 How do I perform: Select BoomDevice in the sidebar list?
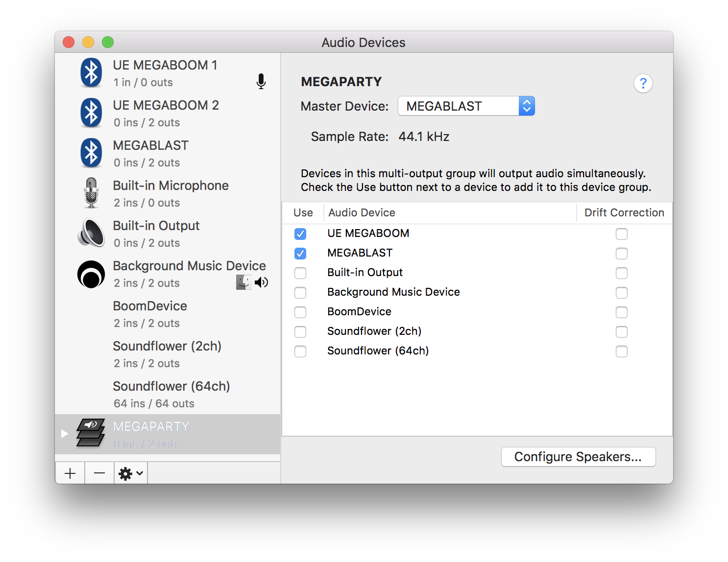point(168,314)
